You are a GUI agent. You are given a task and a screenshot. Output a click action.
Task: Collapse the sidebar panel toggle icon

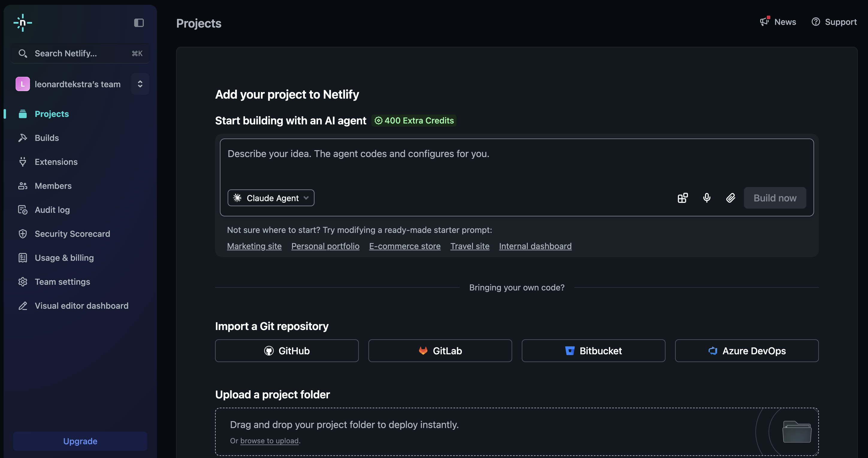(x=139, y=22)
